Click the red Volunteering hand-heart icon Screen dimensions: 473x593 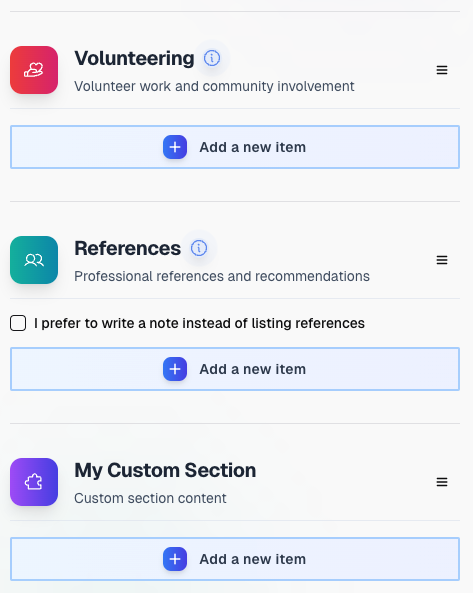[x=34, y=70]
